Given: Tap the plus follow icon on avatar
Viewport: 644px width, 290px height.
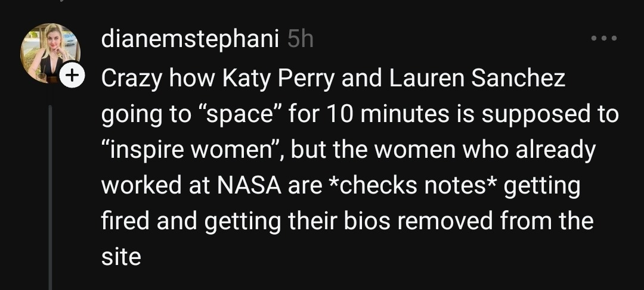Looking at the screenshot, I should coord(72,76).
